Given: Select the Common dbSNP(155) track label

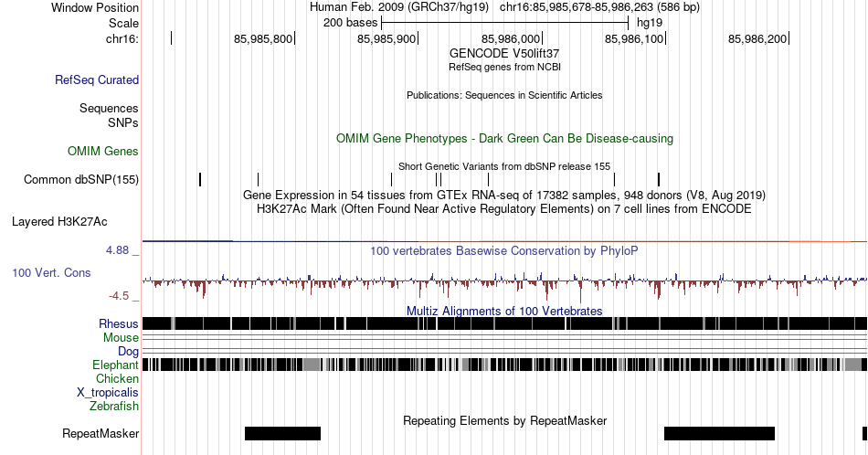Looking at the screenshot, I should click(81, 179).
